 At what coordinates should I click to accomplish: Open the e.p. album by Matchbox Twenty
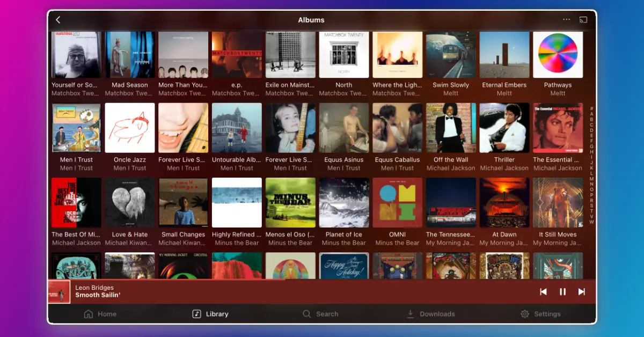tap(237, 55)
